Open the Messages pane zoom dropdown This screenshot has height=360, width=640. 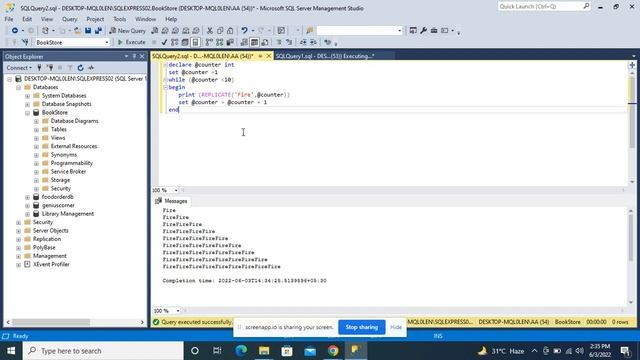(178, 311)
